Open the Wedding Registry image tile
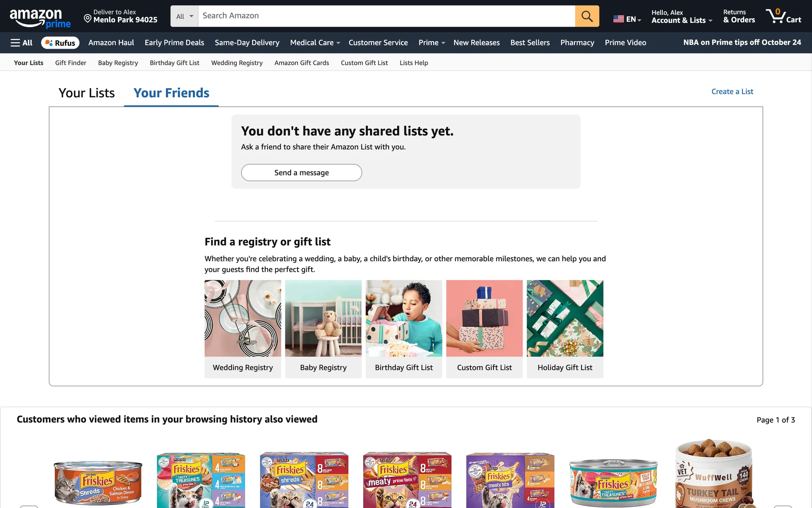Viewport: 812px width, 508px height. click(243, 318)
